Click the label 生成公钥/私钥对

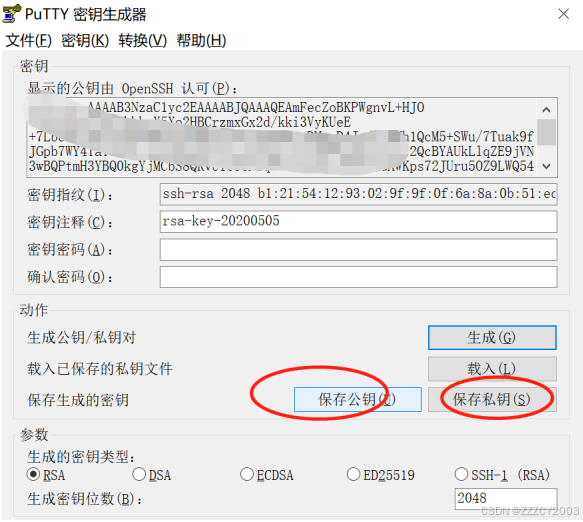pos(81,338)
